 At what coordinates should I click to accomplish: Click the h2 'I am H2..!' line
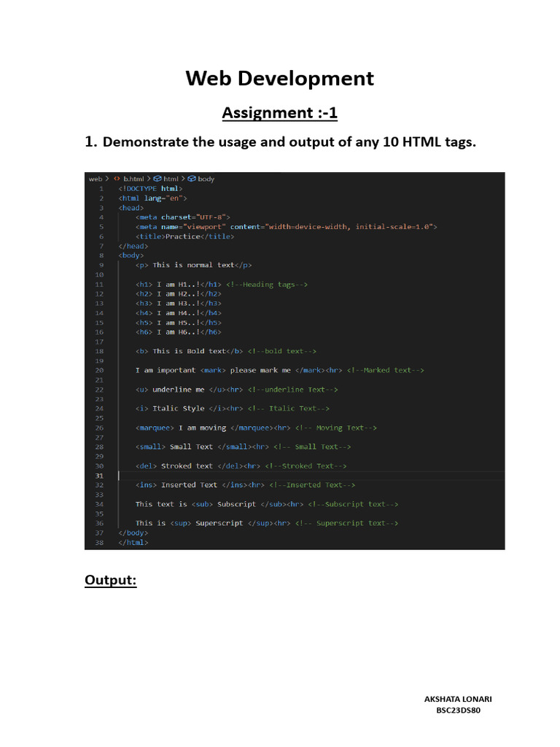(x=179, y=294)
